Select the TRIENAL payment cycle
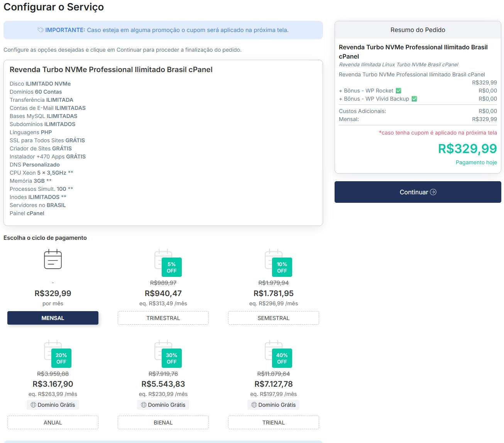This screenshot has width=504, height=443. [x=274, y=423]
